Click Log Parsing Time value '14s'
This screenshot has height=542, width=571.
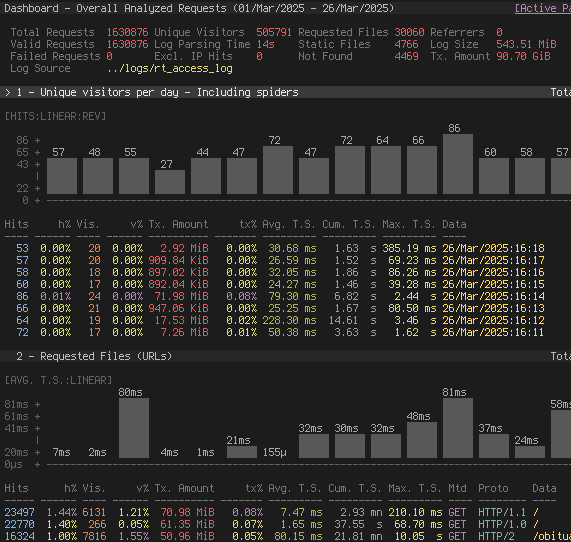[x=265, y=44]
